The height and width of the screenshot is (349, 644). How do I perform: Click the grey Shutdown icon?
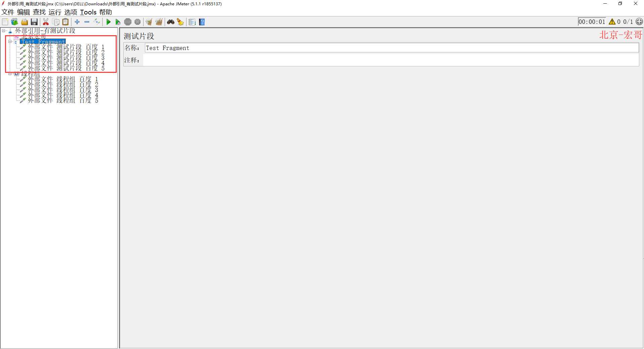[138, 22]
